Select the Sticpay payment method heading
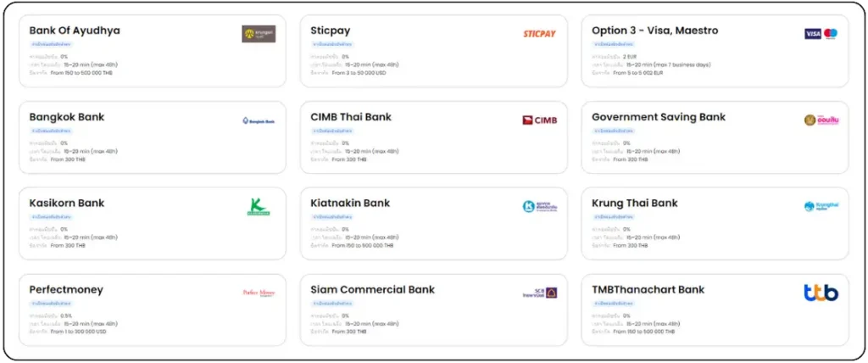The height and width of the screenshot is (363, 868). 331,31
